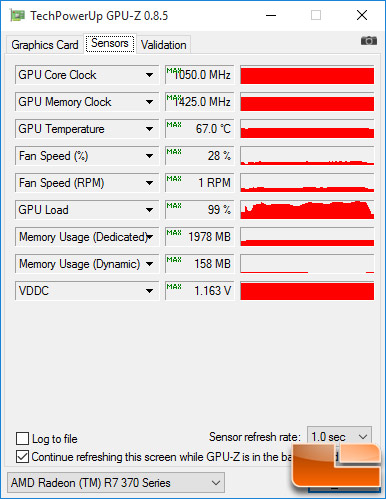Click the MAX indicator beside GPU Load value
The height and width of the screenshot is (499, 386).
174,205
